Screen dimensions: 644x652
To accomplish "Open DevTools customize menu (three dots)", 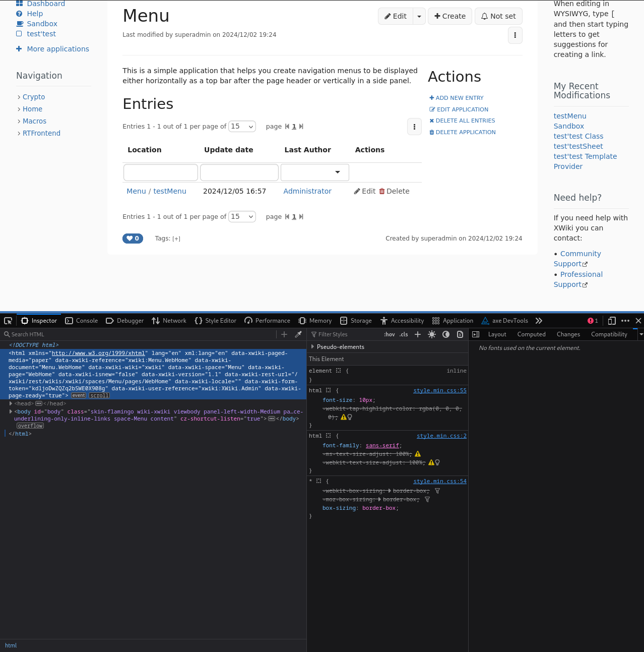I will 625,321.
